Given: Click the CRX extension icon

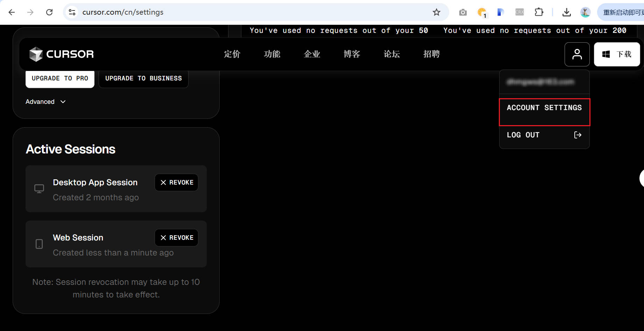Looking at the screenshot, I should pyautogui.click(x=519, y=12).
